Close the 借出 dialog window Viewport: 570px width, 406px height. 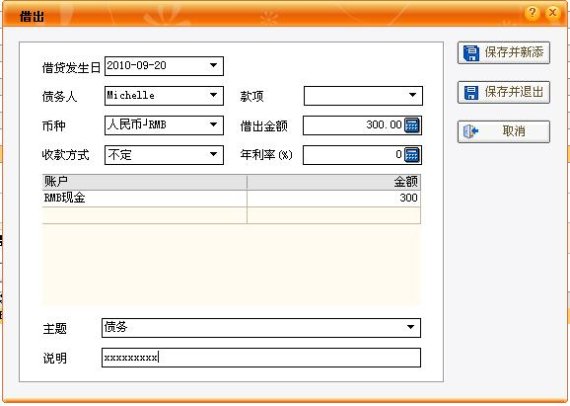553,13
